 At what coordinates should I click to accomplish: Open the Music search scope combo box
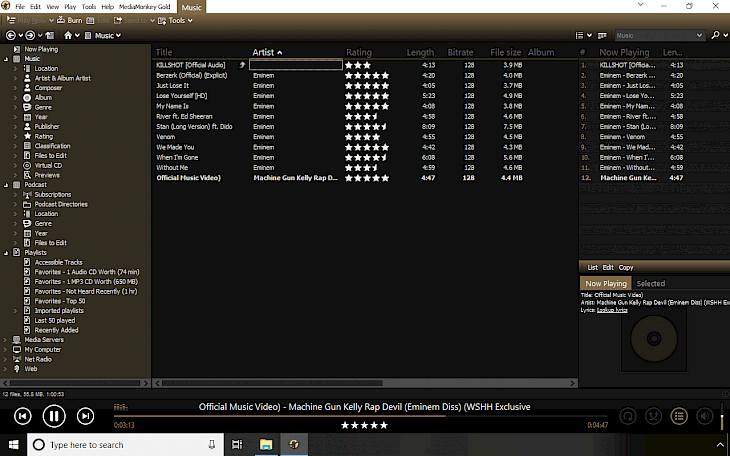tap(659, 35)
